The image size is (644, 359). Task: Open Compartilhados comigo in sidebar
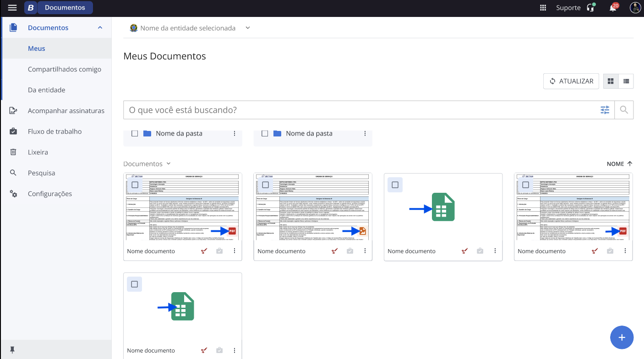point(64,69)
